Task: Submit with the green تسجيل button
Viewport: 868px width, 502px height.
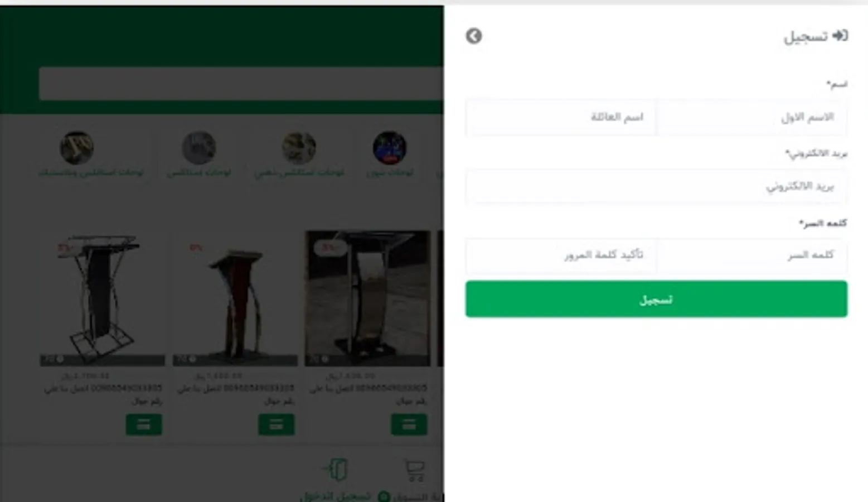Action: (x=656, y=300)
